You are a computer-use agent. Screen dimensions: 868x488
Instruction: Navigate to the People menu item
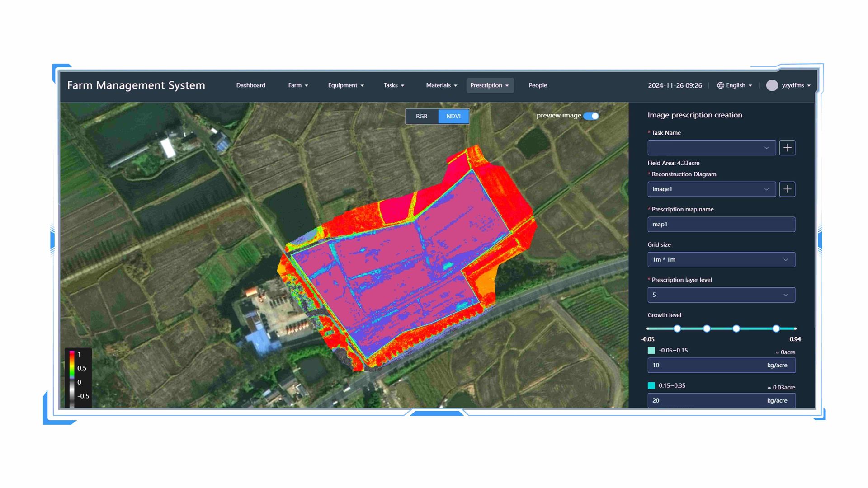point(538,85)
